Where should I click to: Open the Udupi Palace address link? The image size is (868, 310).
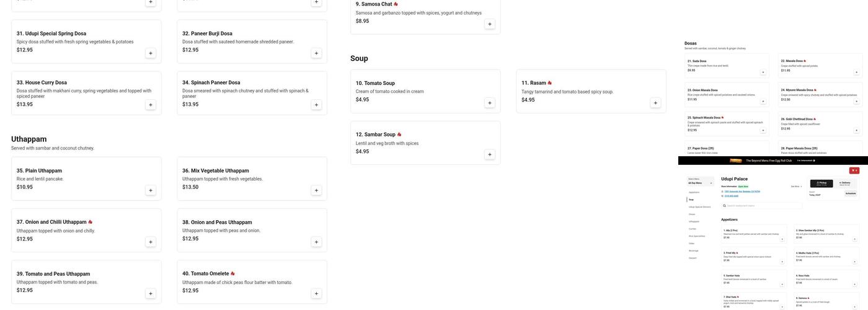click(x=742, y=192)
